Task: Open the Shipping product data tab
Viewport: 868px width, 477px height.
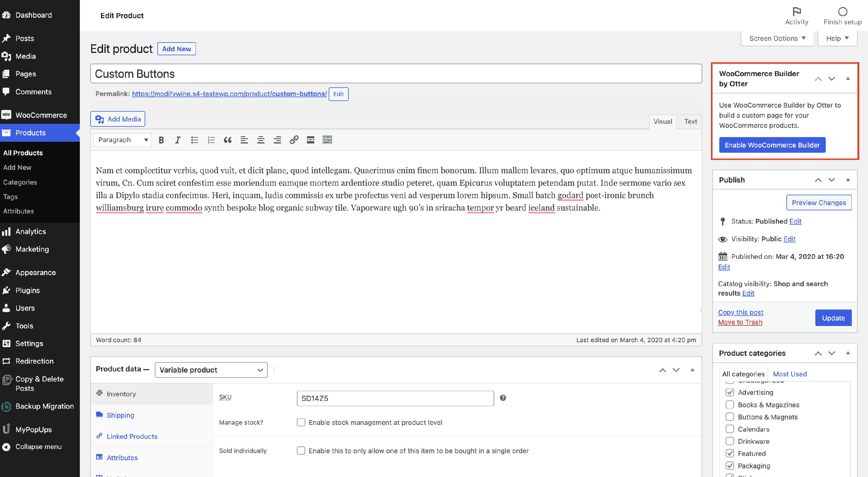Action: [120, 415]
